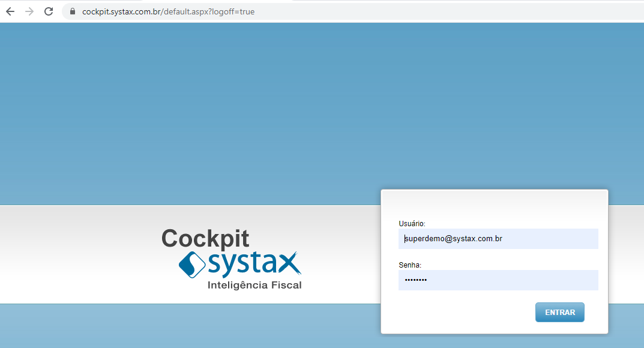This screenshot has width=644, height=348.
Task: Select the address bar URL text
Action: 169,12
